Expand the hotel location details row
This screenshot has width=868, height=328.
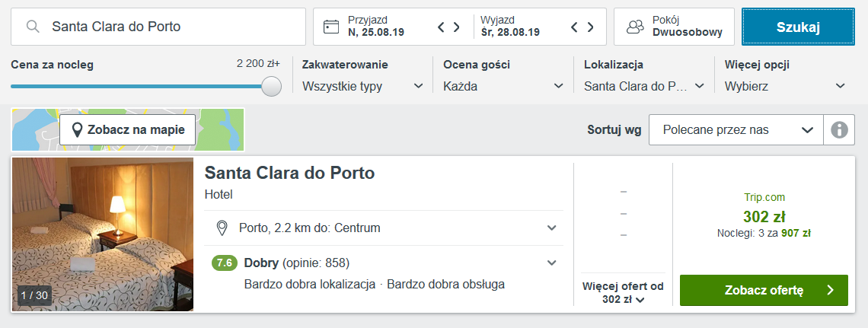384,228
